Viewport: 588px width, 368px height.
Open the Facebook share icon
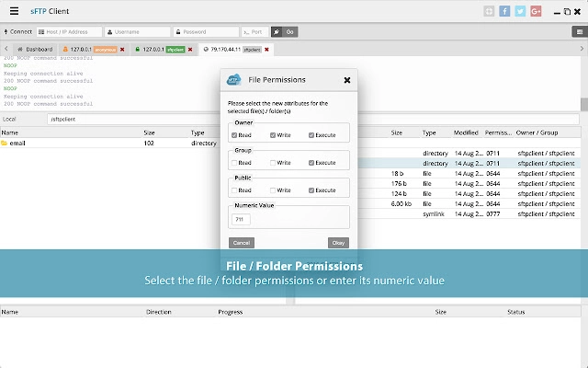click(504, 11)
